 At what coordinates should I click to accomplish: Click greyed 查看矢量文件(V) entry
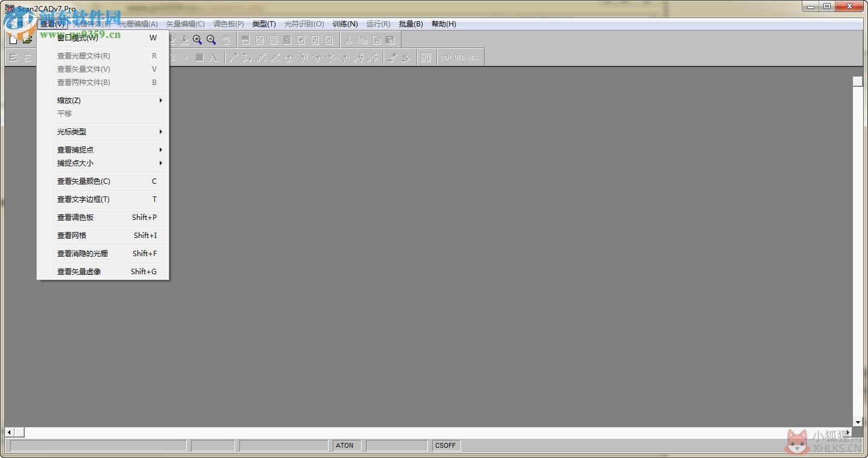103,69
